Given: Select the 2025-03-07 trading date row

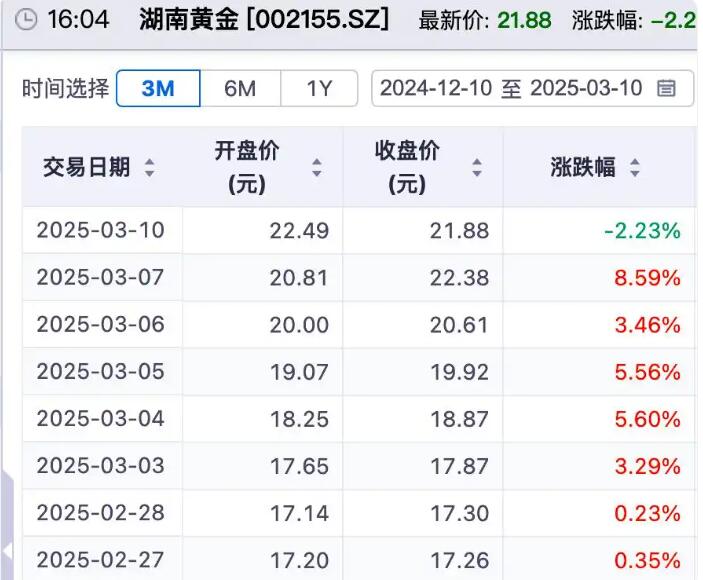Looking at the screenshot, I should 100,278.
